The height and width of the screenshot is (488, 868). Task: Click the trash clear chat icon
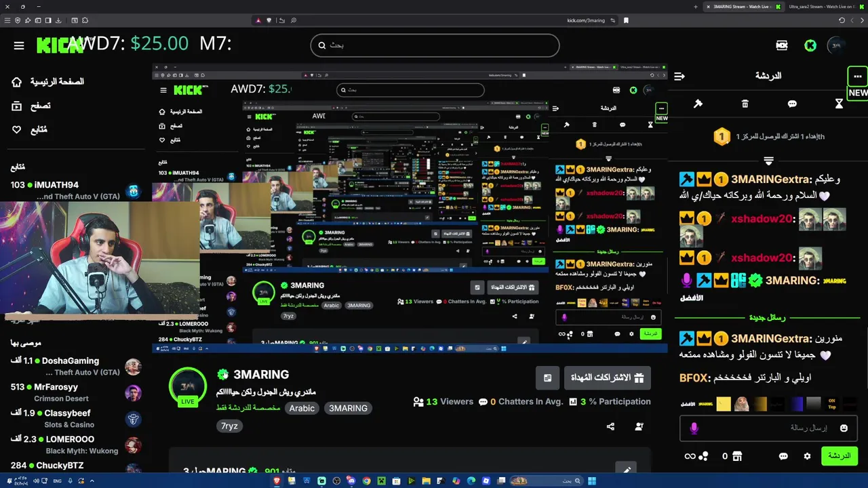click(x=745, y=104)
